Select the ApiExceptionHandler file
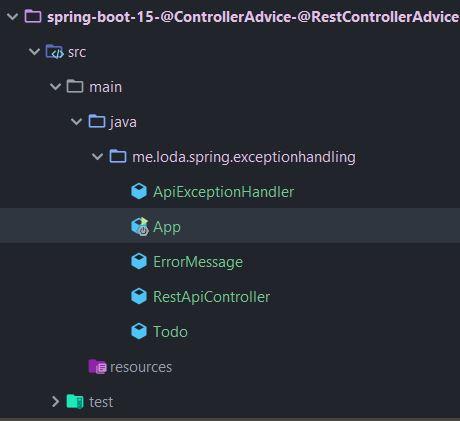 224,192
